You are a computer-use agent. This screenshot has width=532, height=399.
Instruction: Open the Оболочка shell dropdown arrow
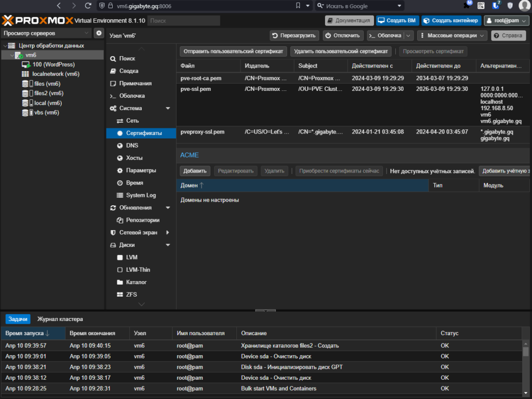(x=409, y=36)
